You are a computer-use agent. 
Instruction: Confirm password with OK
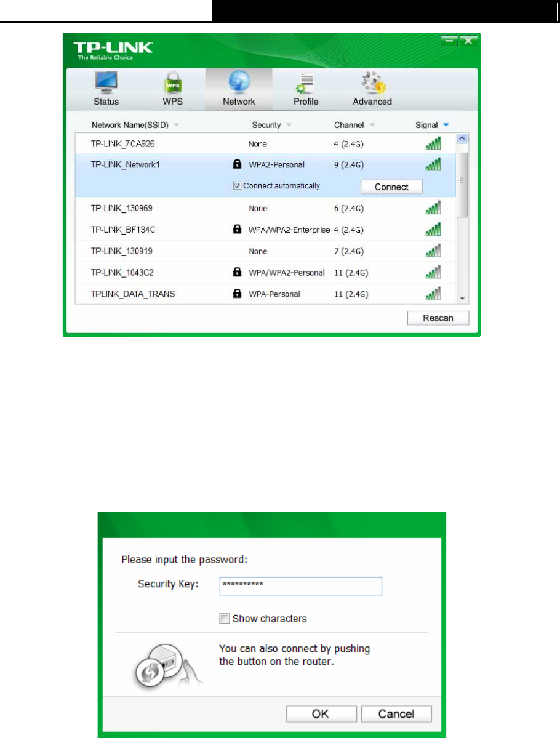point(321,714)
